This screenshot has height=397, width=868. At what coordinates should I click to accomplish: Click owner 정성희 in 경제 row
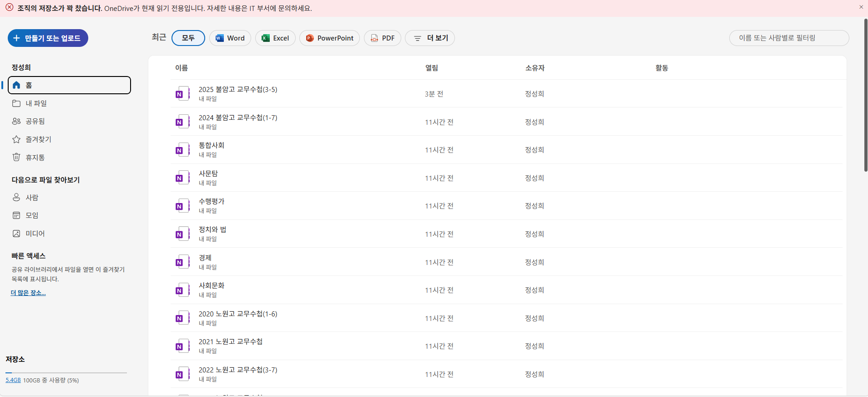tap(535, 262)
